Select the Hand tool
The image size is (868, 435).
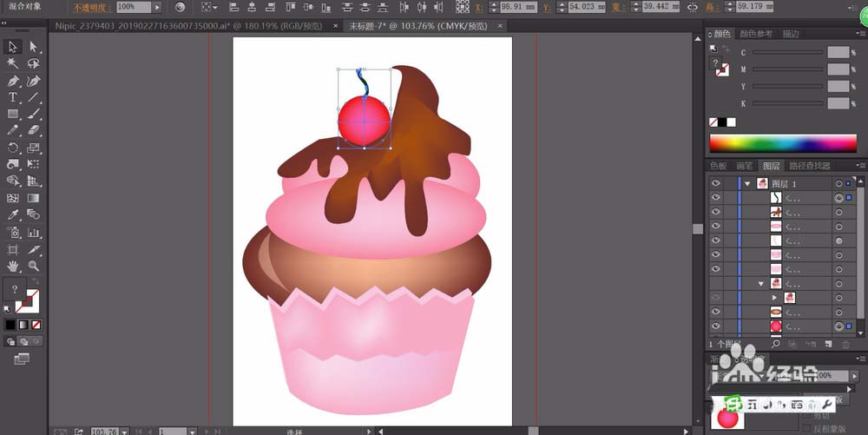(13, 266)
